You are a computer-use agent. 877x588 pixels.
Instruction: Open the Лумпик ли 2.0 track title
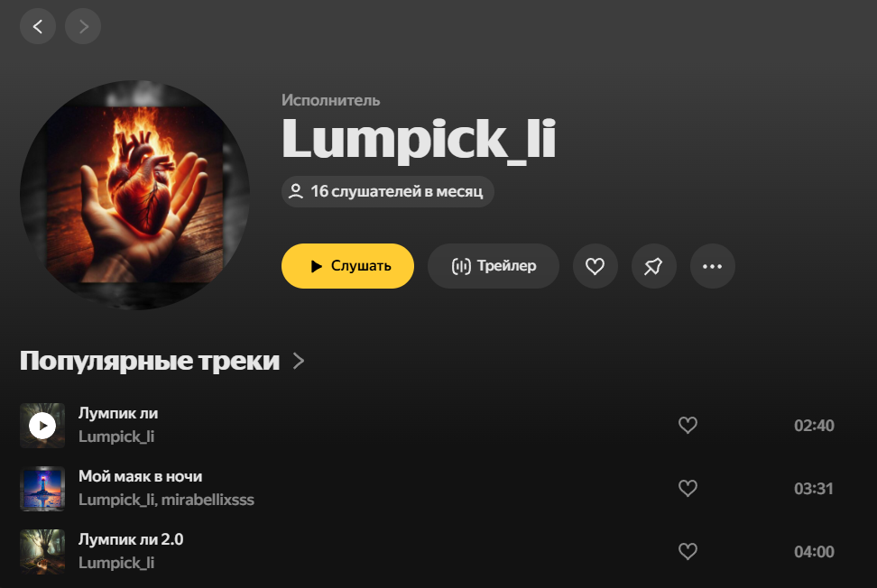[x=131, y=539]
